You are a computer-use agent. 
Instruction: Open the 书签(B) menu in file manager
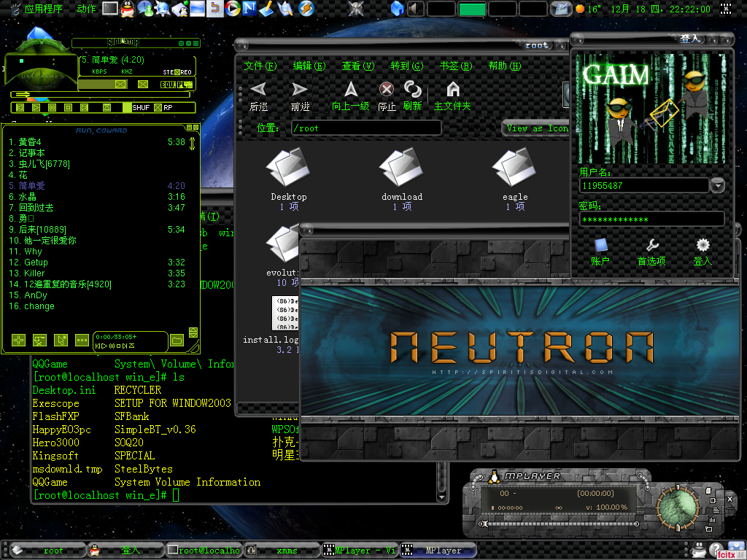(x=456, y=66)
